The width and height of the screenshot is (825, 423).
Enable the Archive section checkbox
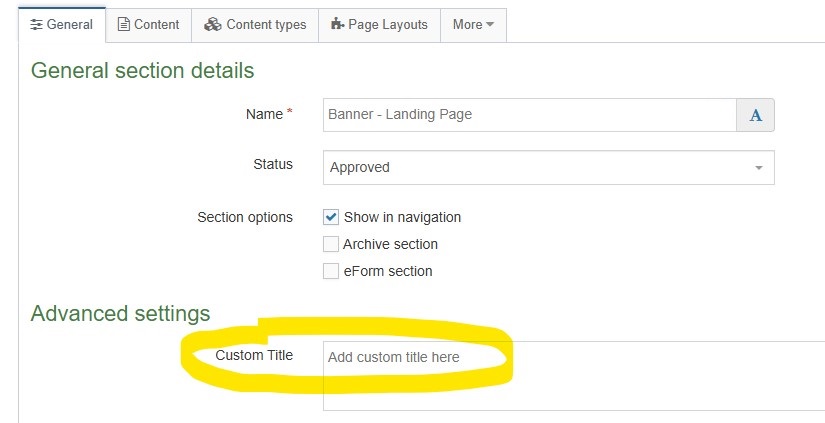tap(330, 244)
